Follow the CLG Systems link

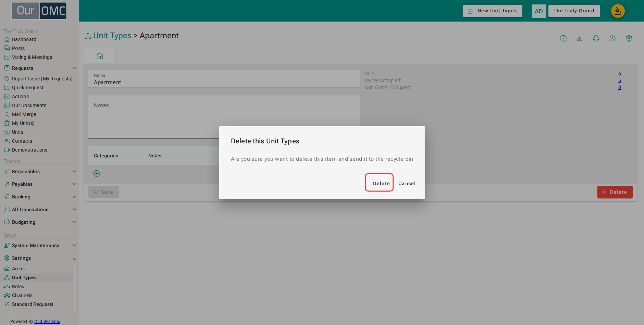click(x=47, y=322)
